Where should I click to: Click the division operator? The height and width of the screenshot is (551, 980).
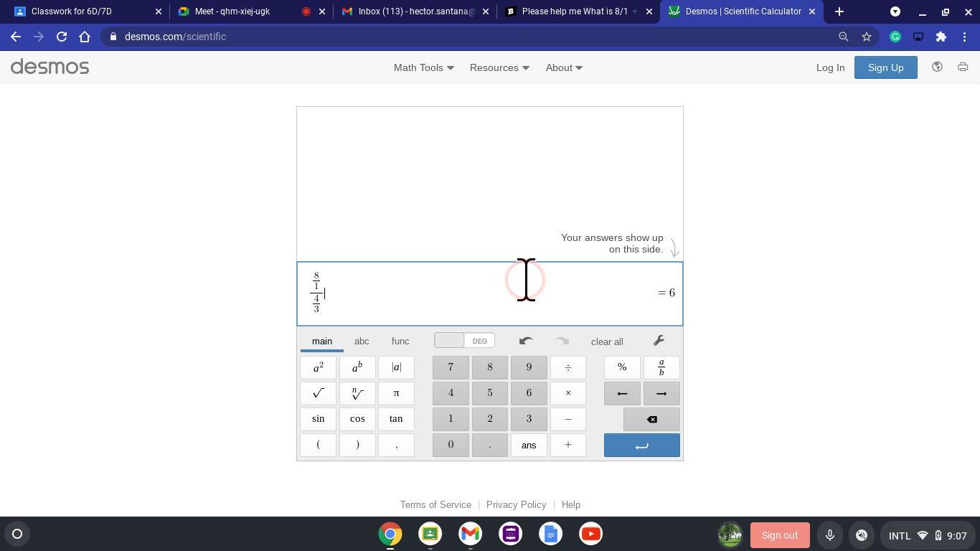click(568, 367)
